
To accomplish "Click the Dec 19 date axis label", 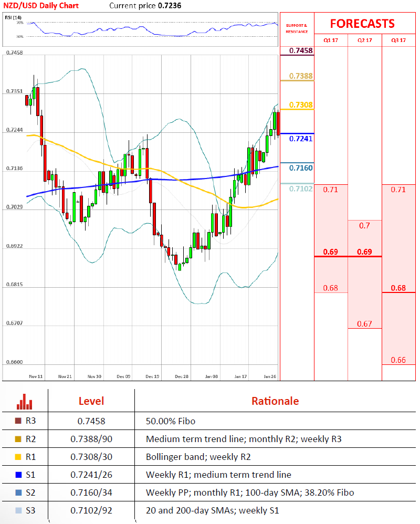I will [152, 376].
